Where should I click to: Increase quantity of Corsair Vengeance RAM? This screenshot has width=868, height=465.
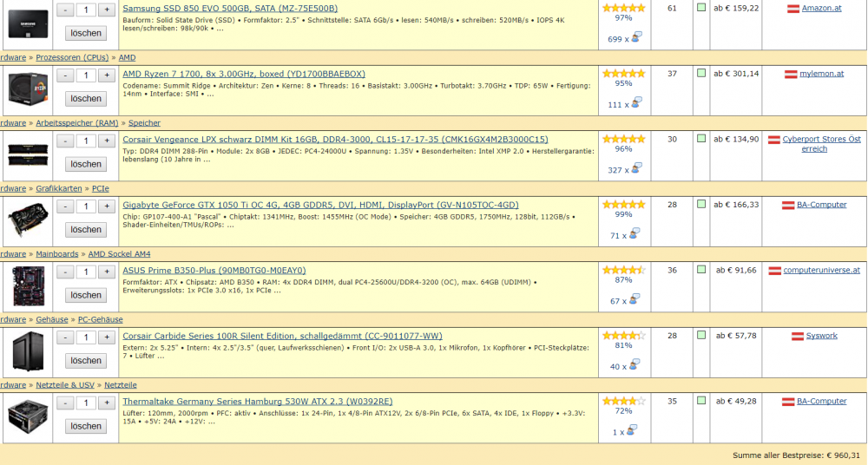pos(107,141)
